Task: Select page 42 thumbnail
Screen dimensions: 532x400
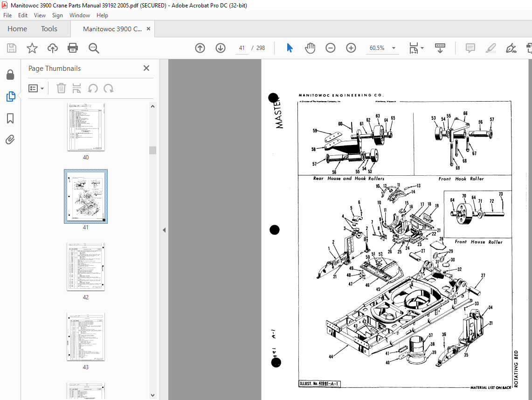Action: [86, 267]
